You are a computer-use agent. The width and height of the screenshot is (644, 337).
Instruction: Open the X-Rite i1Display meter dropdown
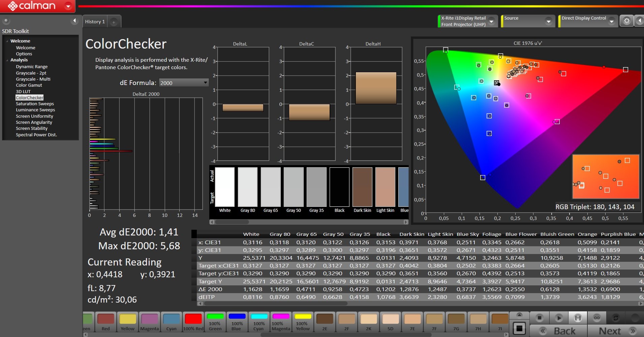tap(491, 21)
